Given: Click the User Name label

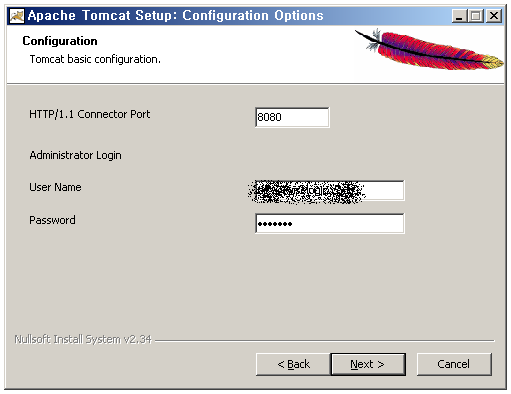Looking at the screenshot, I should click(55, 187).
